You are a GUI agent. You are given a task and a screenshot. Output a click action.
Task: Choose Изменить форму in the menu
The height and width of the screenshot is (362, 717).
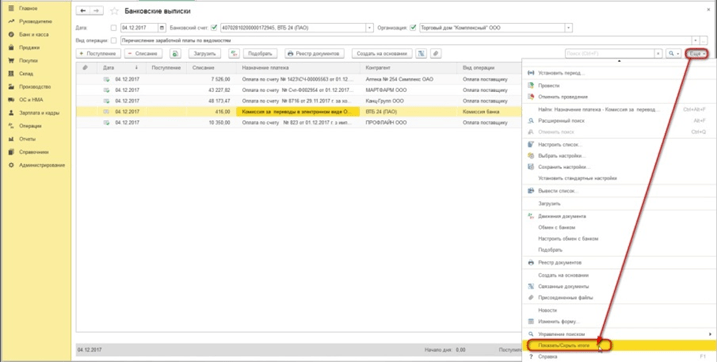coord(620,321)
